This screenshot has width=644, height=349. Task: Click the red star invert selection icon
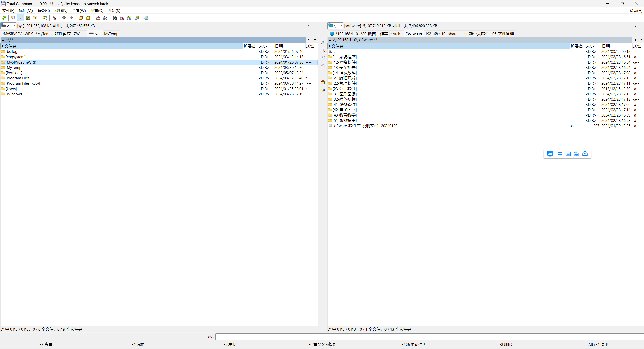[x=54, y=18]
